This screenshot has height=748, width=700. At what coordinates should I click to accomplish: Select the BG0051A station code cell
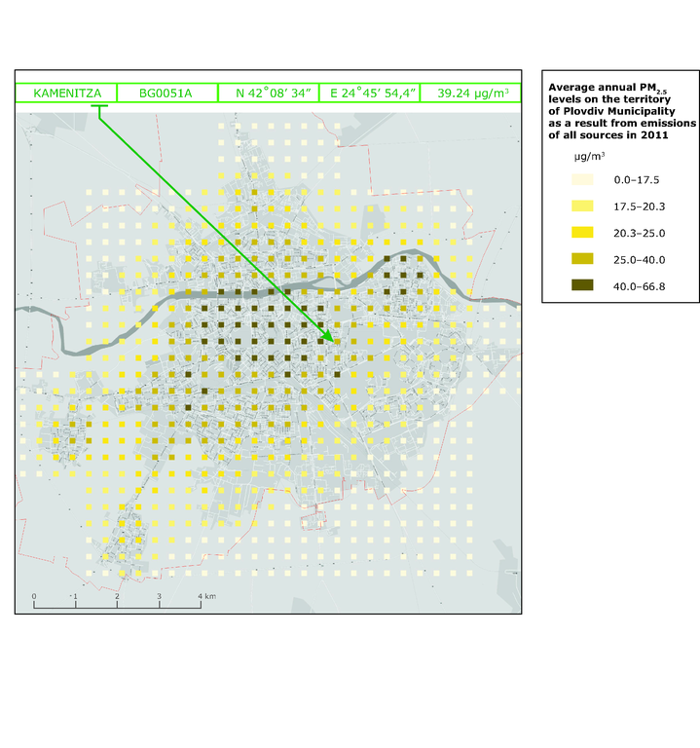tap(166, 93)
